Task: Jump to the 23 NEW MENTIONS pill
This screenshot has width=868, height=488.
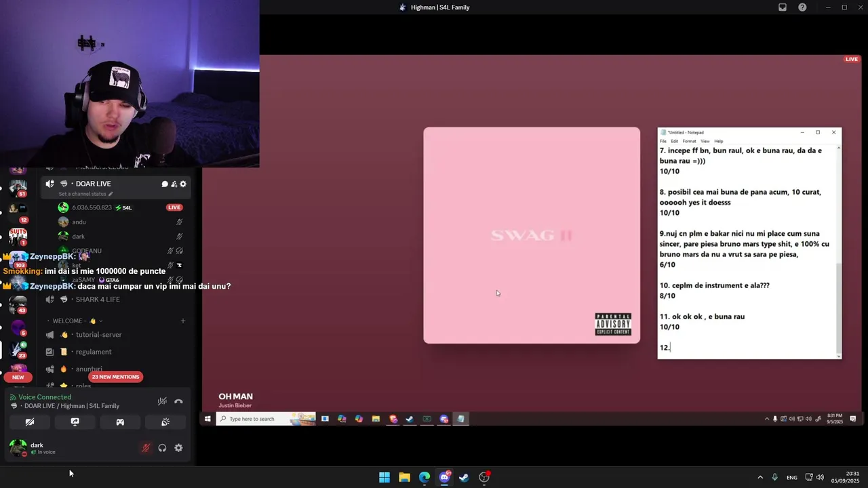Action: point(115,377)
